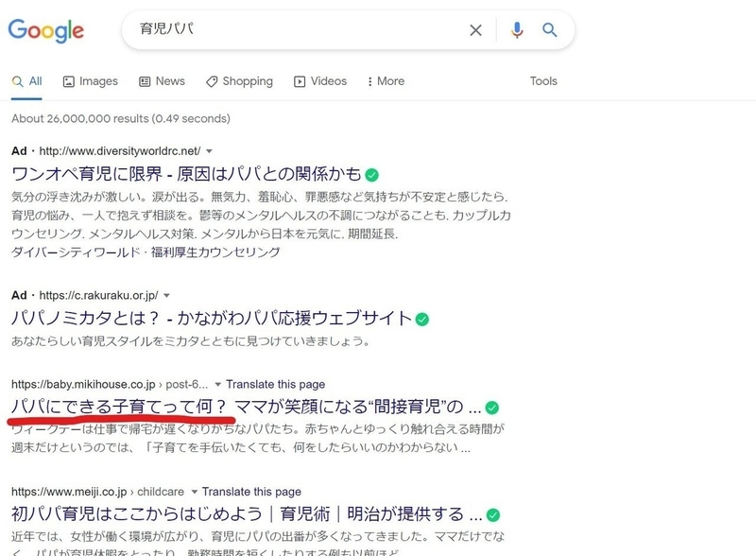Switch to the Images tab

click(x=90, y=81)
